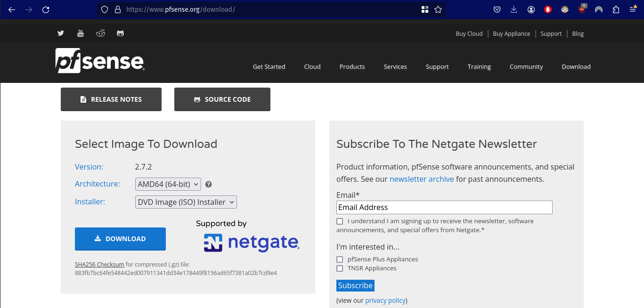Open the newsletter archive link
The height and width of the screenshot is (308, 644).
point(422,179)
